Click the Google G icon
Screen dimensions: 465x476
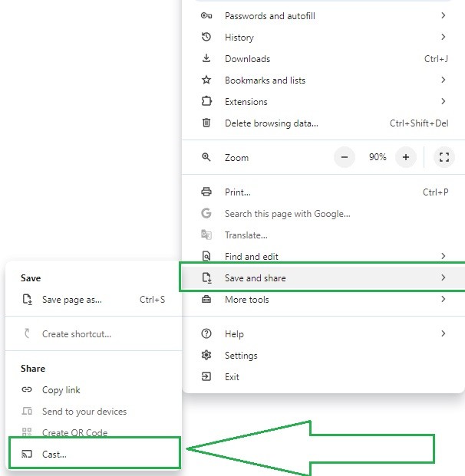206,213
